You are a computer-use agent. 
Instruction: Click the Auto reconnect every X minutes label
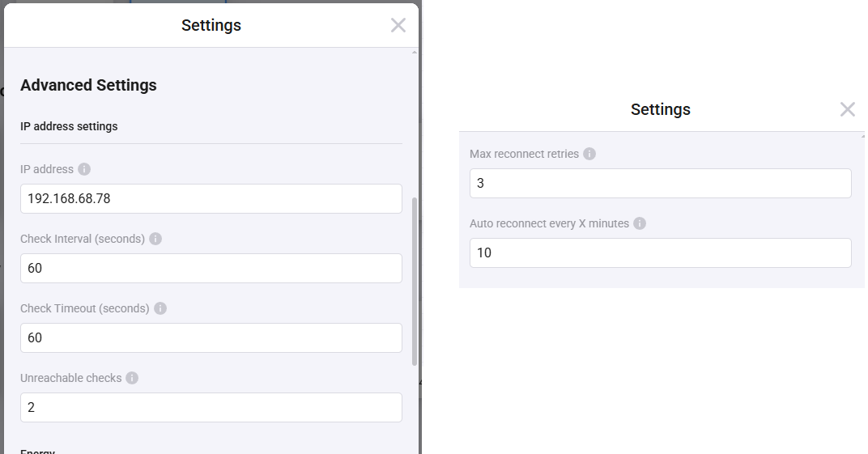[549, 223]
